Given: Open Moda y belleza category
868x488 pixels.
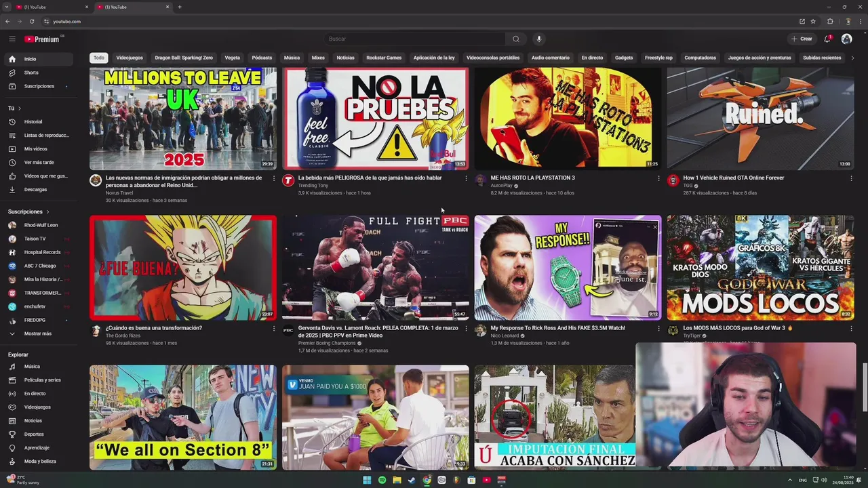Looking at the screenshot, I should [39, 462].
